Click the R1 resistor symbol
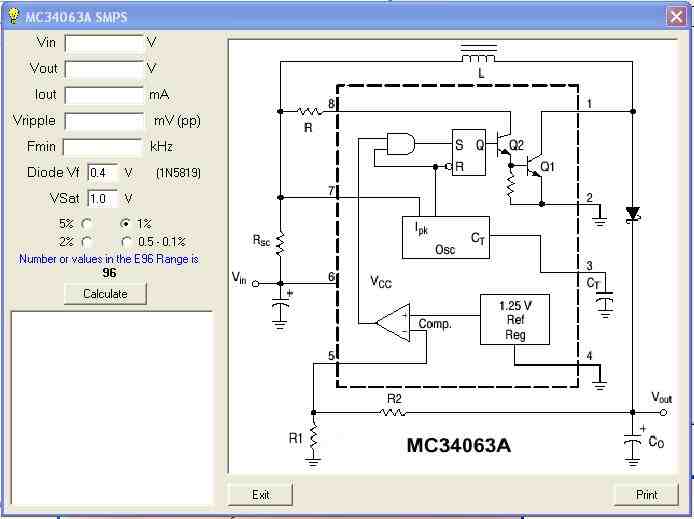 coord(314,437)
